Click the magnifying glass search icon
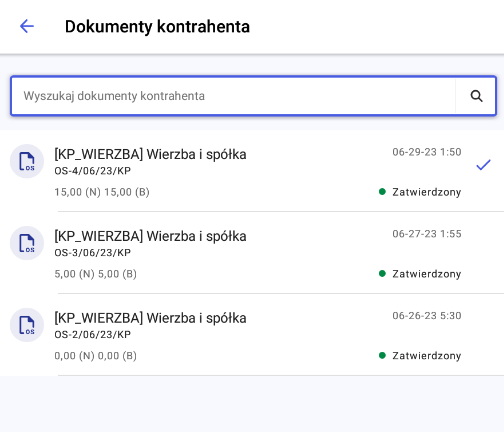Image resolution: width=504 pixels, height=432 pixels. 476,96
